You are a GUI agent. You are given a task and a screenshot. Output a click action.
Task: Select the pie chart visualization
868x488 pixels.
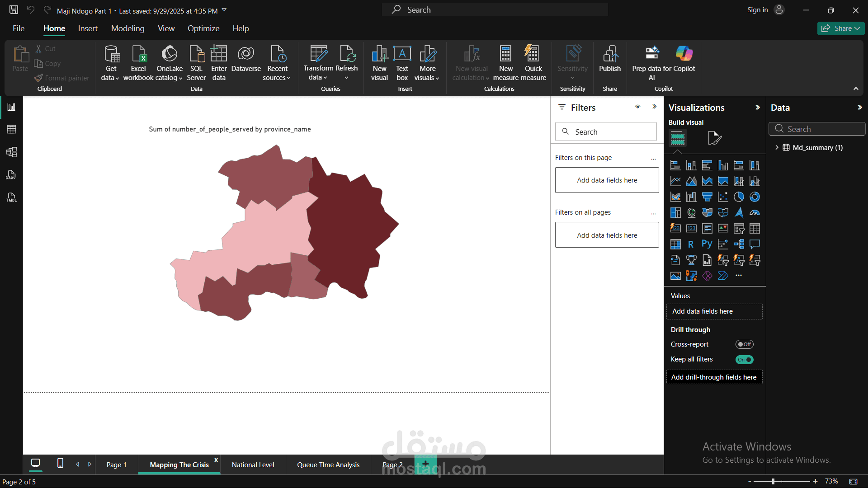(x=739, y=197)
